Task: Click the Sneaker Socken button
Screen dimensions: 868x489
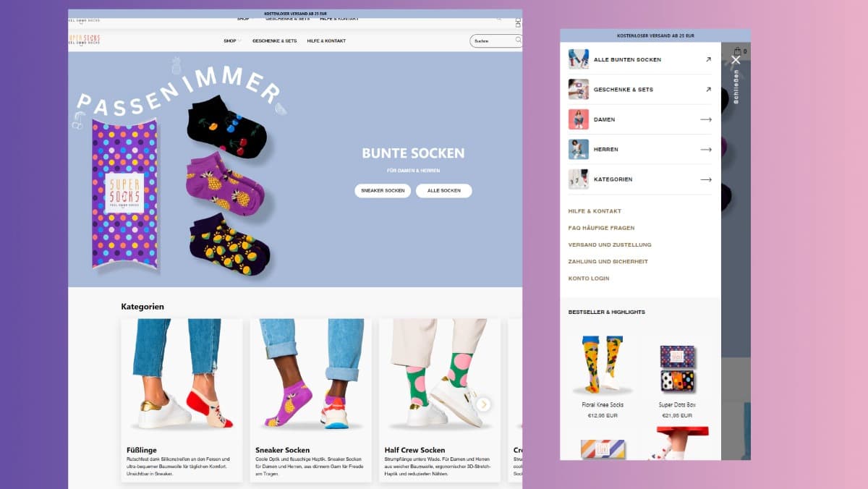Action: (x=383, y=191)
